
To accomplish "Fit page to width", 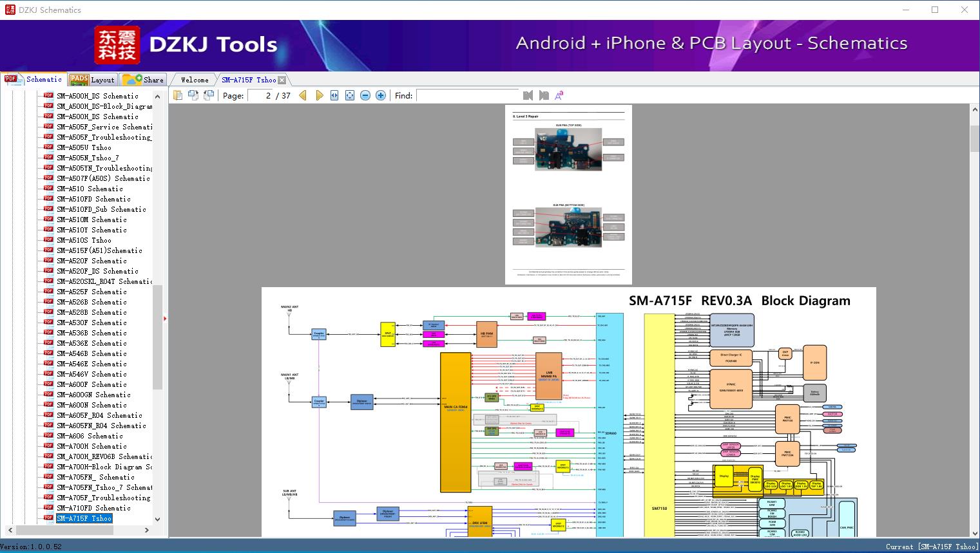I will (334, 95).
